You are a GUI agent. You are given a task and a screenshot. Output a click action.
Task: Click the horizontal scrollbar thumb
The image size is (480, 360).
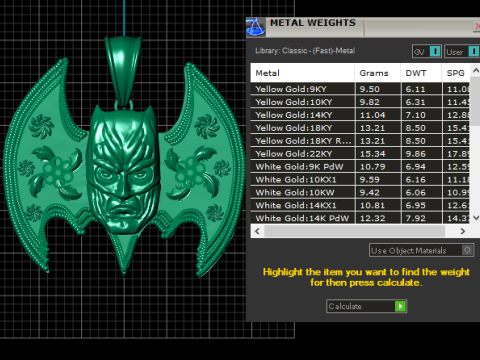point(354,231)
